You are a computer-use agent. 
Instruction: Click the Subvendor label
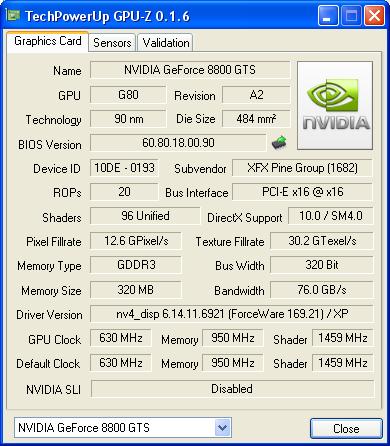coord(200,169)
